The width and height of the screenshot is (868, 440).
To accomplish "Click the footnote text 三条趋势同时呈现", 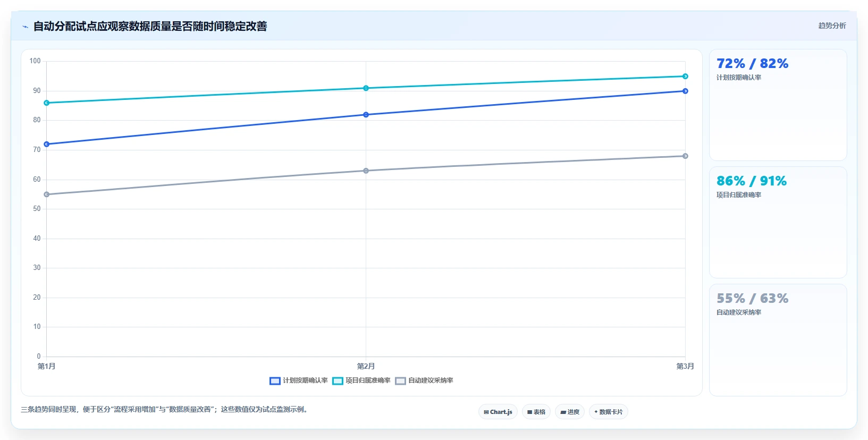I will click(164, 409).
